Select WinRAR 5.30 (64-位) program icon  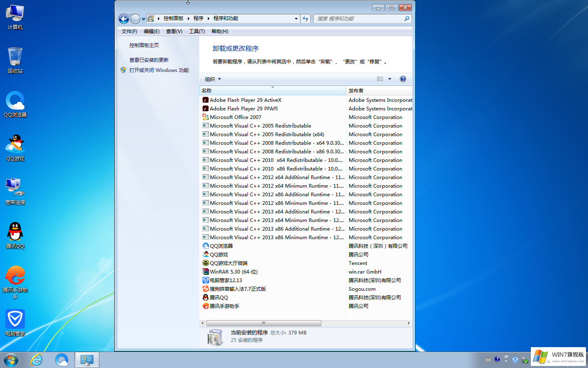[206, 272]
